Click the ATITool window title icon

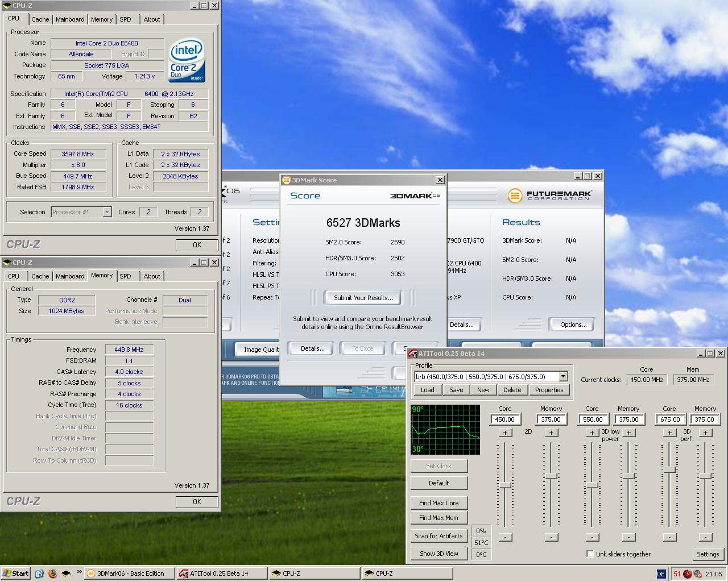pyautogui.click(x=413, y=353)
